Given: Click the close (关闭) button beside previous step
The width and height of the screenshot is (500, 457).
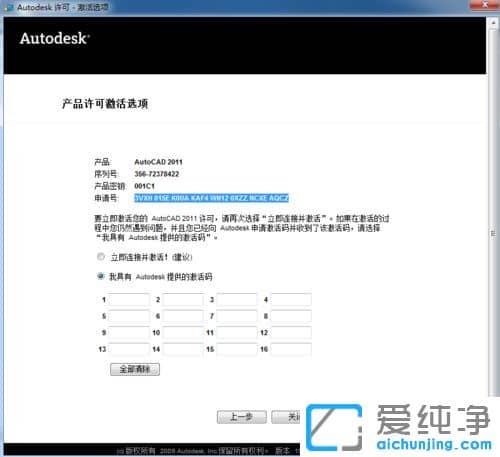Looking at the screenshot, I should (286, 417).
